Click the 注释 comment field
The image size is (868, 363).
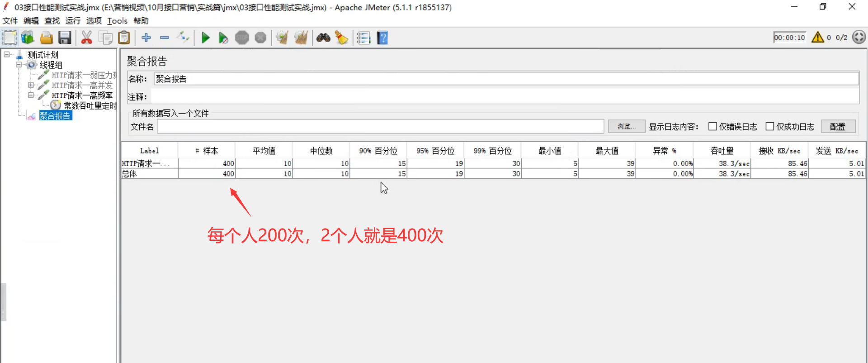[505, 96]
